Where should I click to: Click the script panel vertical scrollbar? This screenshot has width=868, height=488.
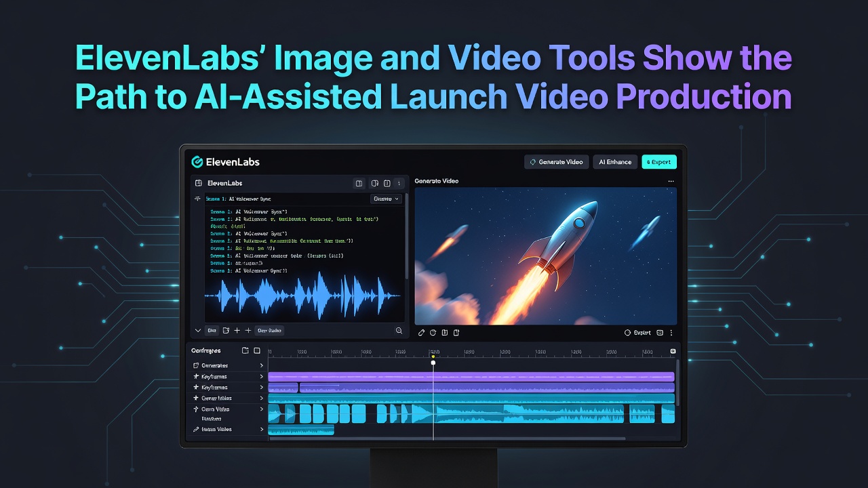click(406, 237)
